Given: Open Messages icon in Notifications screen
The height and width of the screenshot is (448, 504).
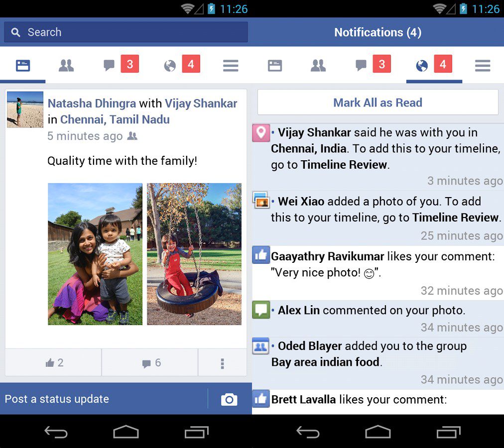Looking at the screenshot, I should (x=361, y=66).
